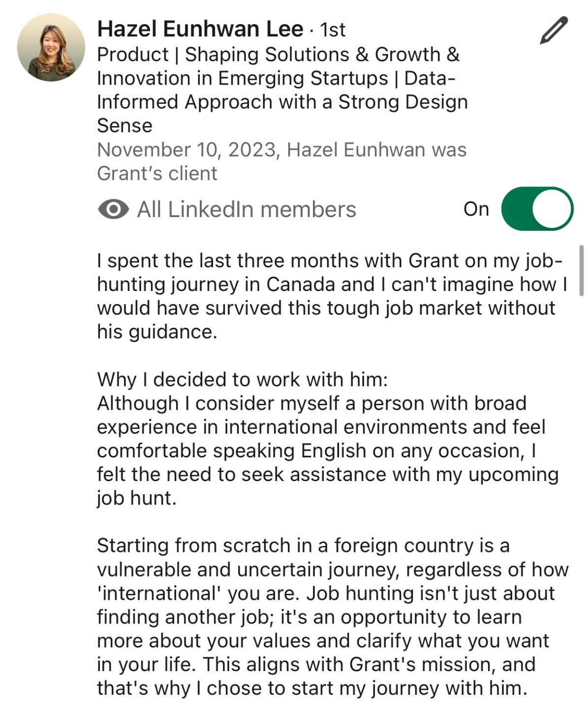This screenshot has width=588, height=709.
Task: Click the November 10, 2023 date line
Action: [x=281, y=150]
